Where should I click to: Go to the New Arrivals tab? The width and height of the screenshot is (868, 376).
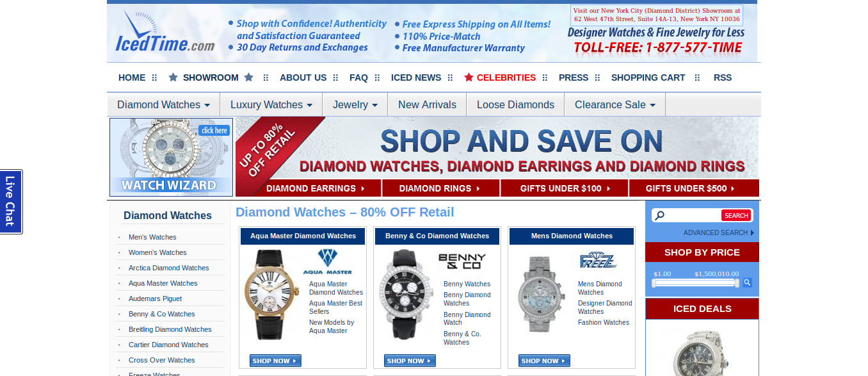427,104
